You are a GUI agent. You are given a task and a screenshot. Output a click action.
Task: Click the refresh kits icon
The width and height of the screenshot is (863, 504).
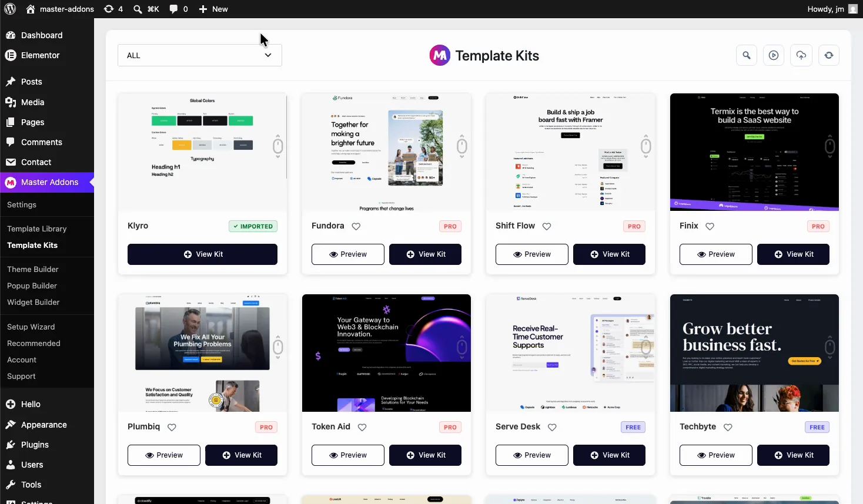[829, 55]
